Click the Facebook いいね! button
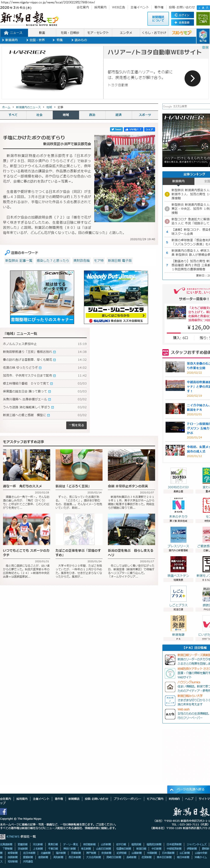This screenshot has width=210, height=868. pos(133,129)
